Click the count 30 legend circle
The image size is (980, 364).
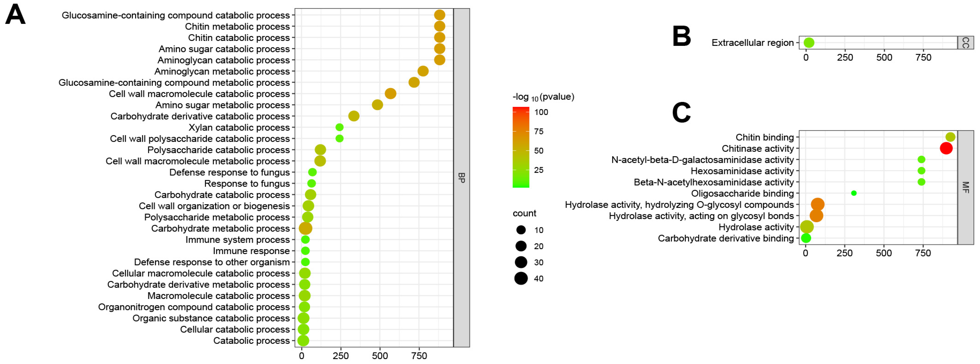pyautogui.click(x=521, y=262)
